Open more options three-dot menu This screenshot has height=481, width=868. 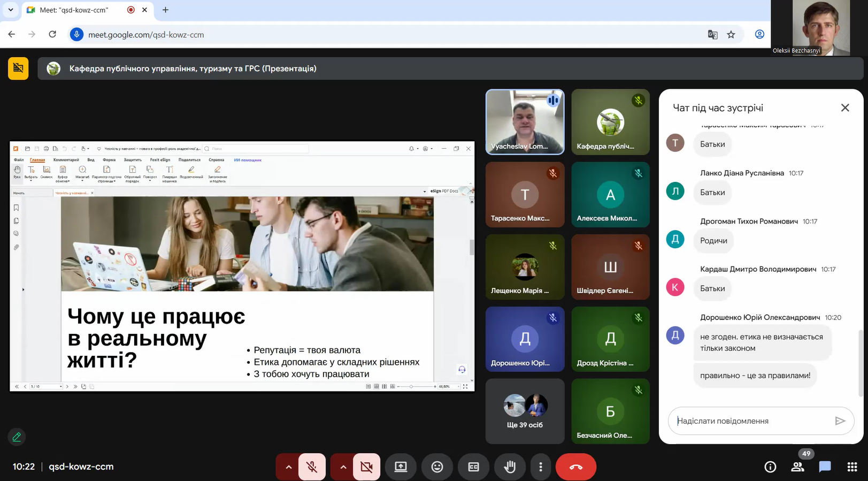(541, 467)
